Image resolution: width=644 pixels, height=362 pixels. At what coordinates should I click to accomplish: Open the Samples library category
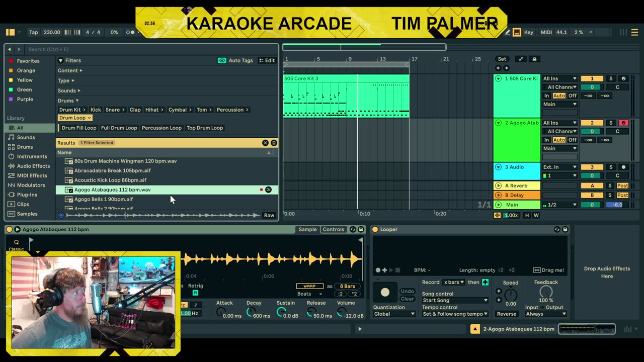tap(27, 214)
